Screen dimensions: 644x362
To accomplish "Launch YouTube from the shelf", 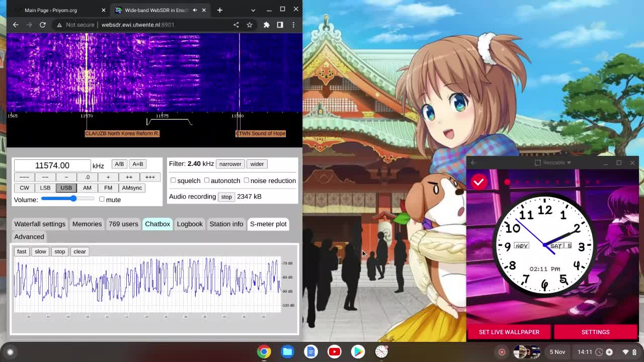I will click(335, 352).
